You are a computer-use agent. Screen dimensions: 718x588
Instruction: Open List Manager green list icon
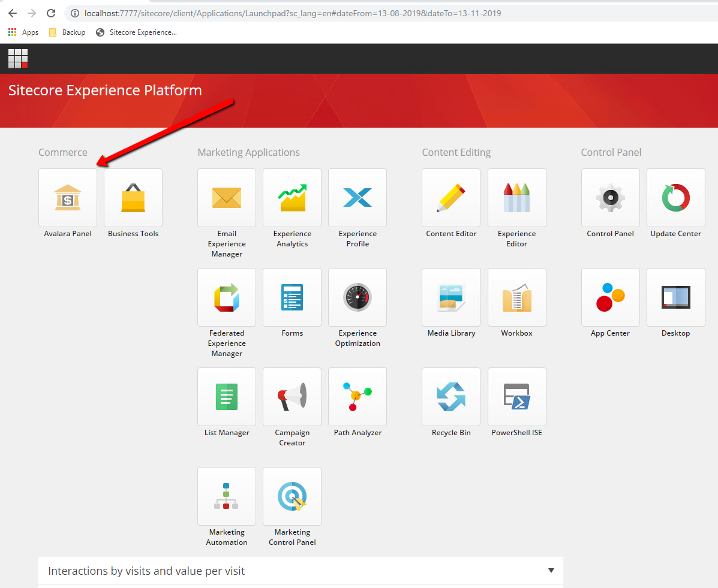tap(227, 397)
